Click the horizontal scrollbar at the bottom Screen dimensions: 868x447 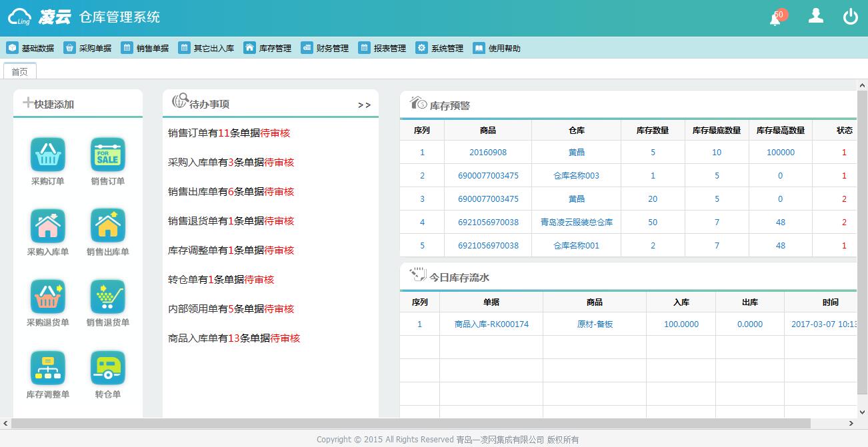click(x=410, y=424)
